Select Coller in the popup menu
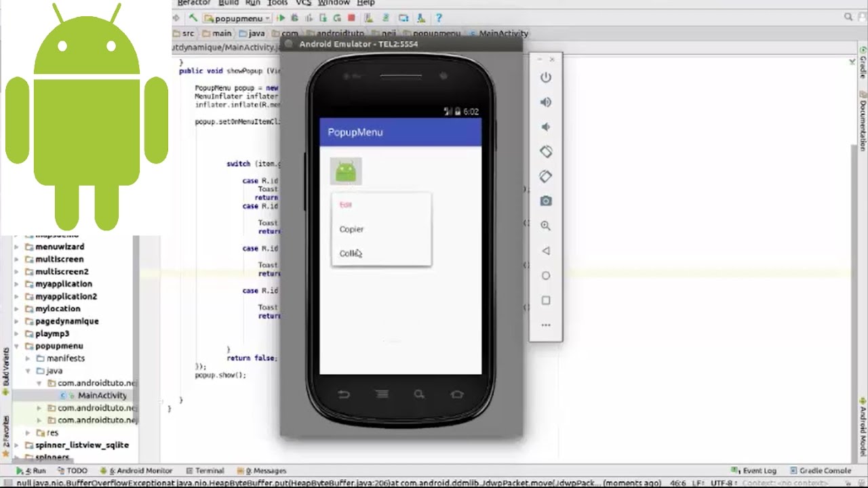The image size is (868, 488). coord(381,253)
